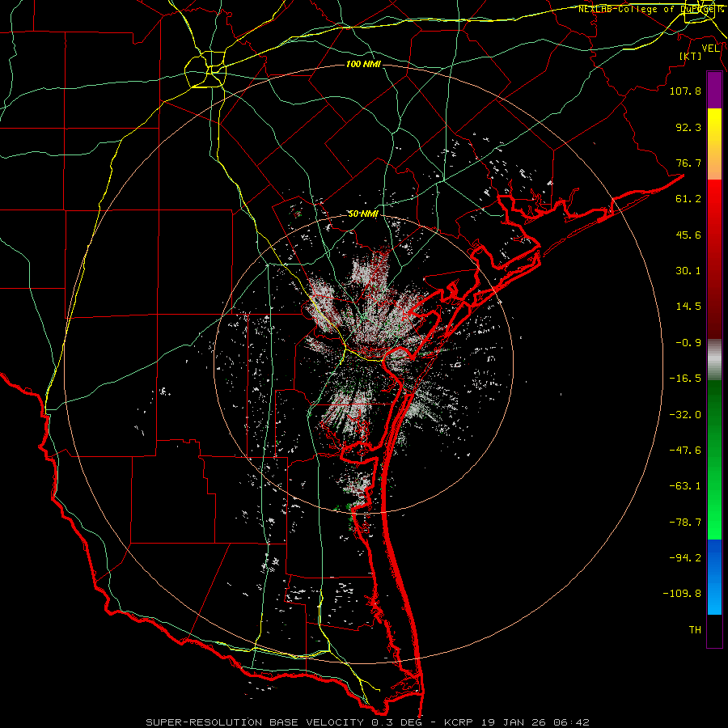Screen dimensions: 728x728
Task: Click the gray zero-velocity segment of color bar
Action: coord(714,360)
